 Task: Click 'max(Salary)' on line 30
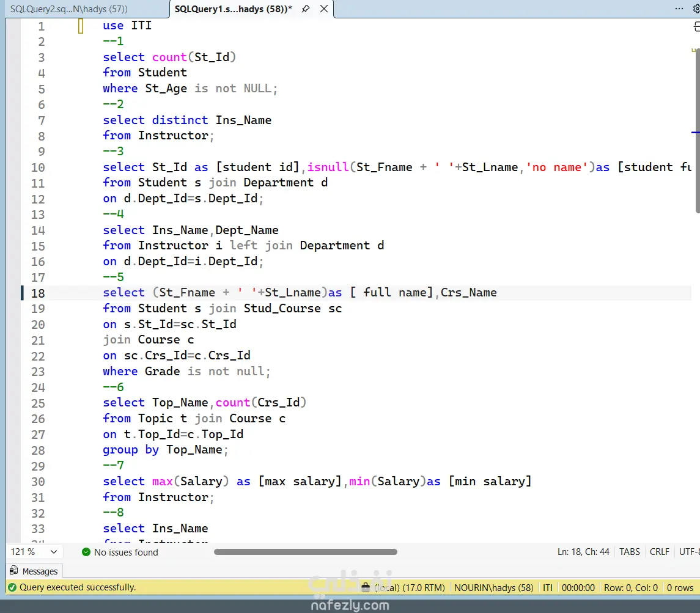(x=191, y=481)
